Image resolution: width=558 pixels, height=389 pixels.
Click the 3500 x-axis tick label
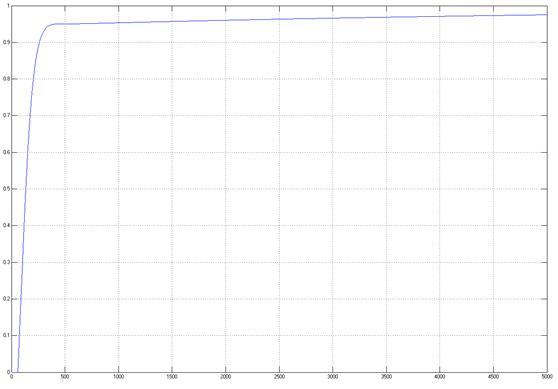(x=386, y=377)
